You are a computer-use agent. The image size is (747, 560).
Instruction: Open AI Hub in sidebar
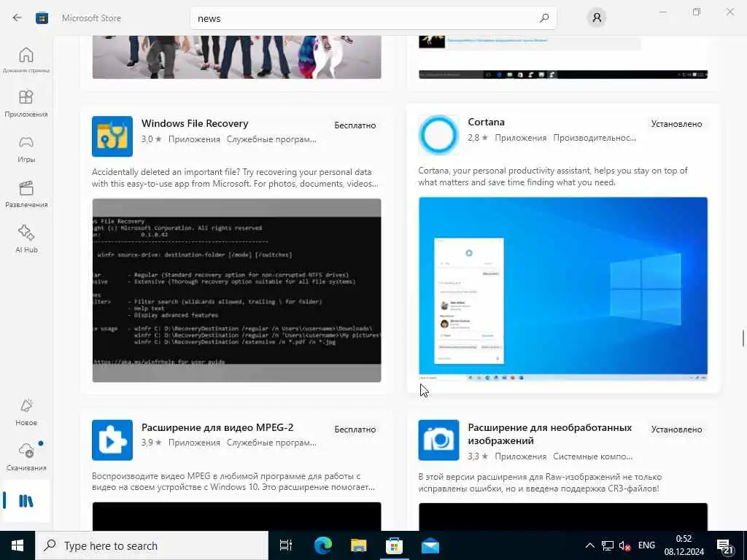point(26,239)
